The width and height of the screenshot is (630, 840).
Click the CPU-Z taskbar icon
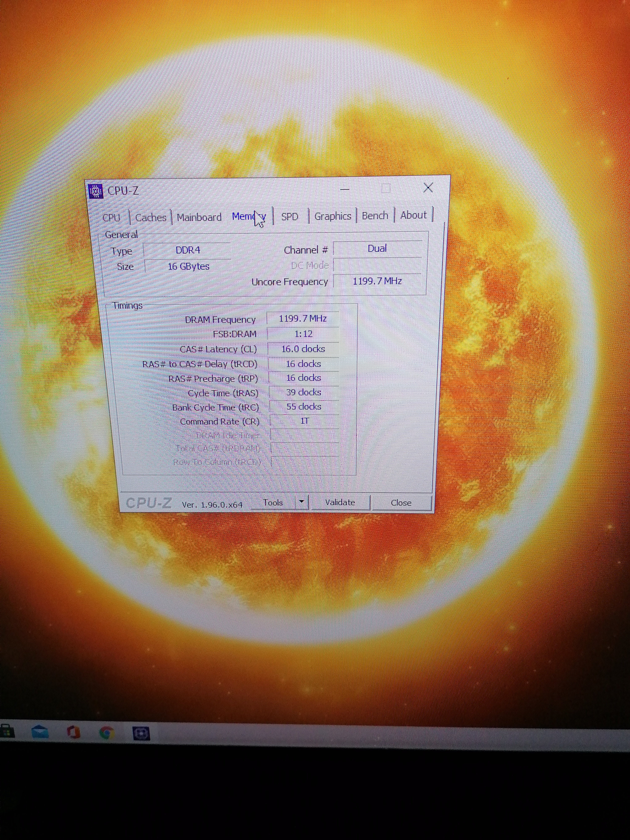coord(141,733)
